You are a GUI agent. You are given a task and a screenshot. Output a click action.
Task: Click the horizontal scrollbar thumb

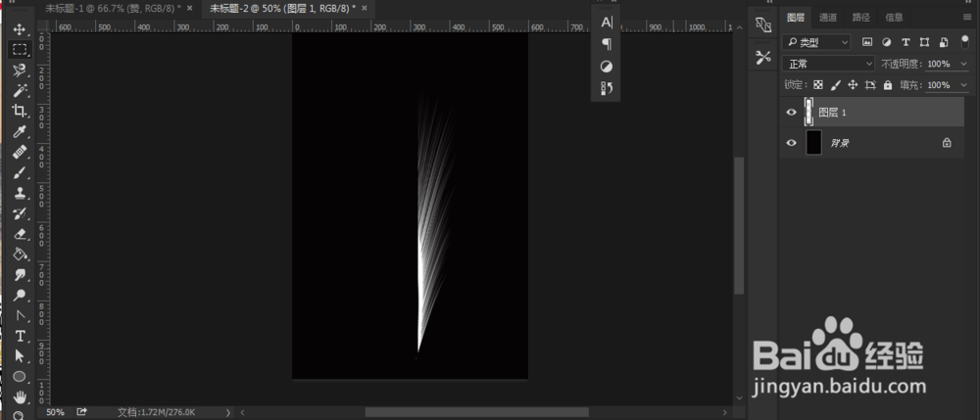point(477,412)
